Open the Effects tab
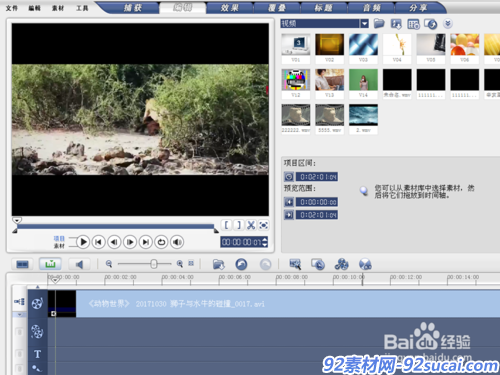 point(230,8)
